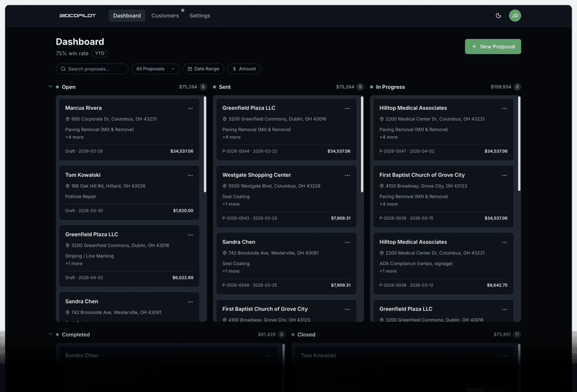Click the Open column scrollbar
577x392 pixels.
click(205, 144)
